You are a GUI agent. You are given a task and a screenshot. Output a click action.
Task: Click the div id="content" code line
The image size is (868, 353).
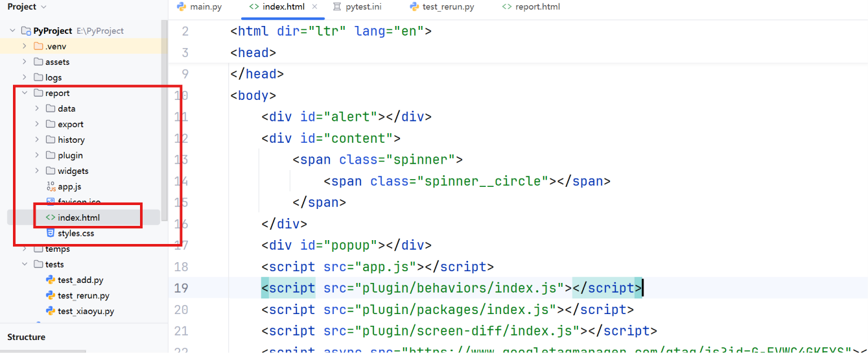tap(331, 138)
